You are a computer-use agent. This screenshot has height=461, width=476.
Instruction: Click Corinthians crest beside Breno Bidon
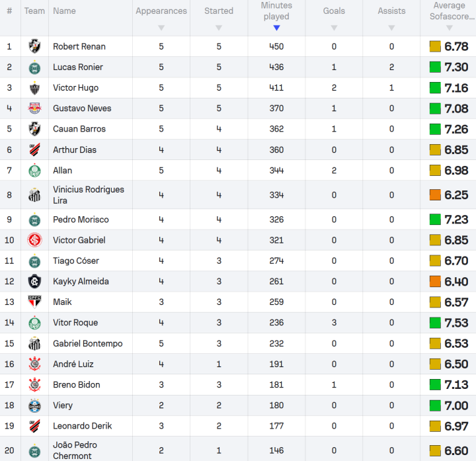tap(34, 385)
